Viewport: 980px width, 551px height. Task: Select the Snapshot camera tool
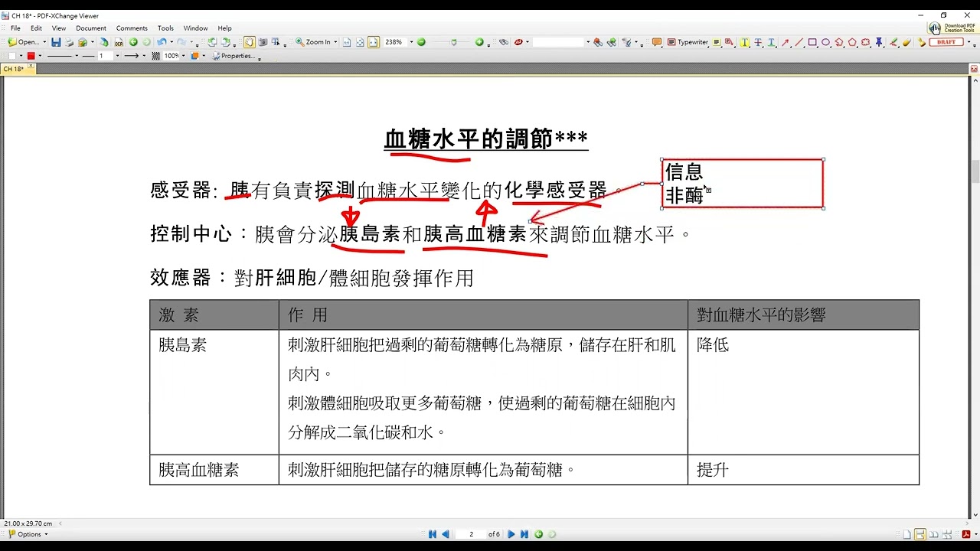pyautogui.click(x=263, y=42)
